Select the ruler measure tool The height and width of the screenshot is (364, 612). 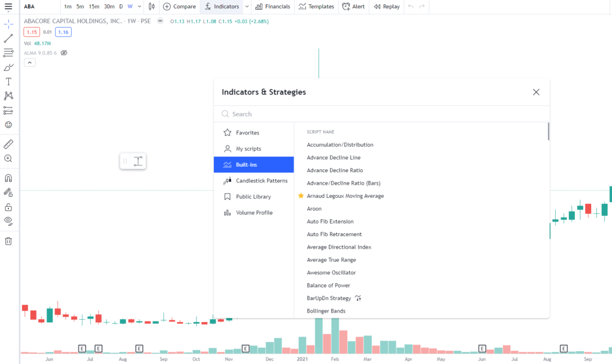tap(8, 144)
